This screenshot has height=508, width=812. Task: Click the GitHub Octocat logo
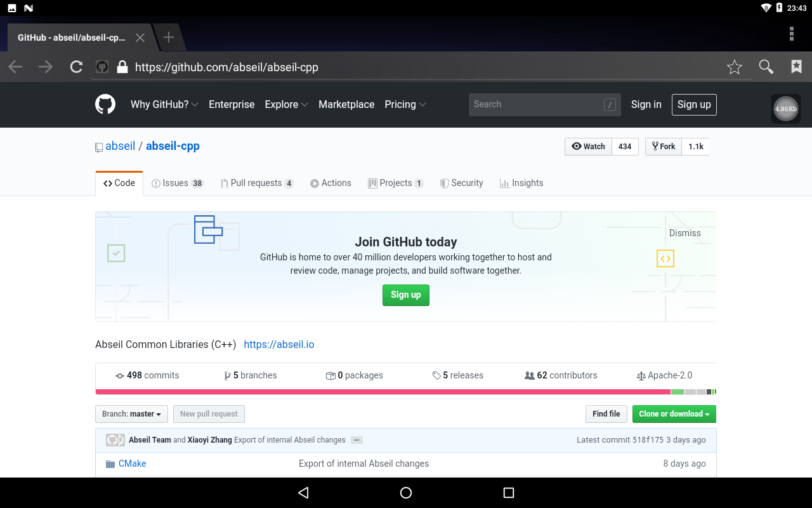105,104
